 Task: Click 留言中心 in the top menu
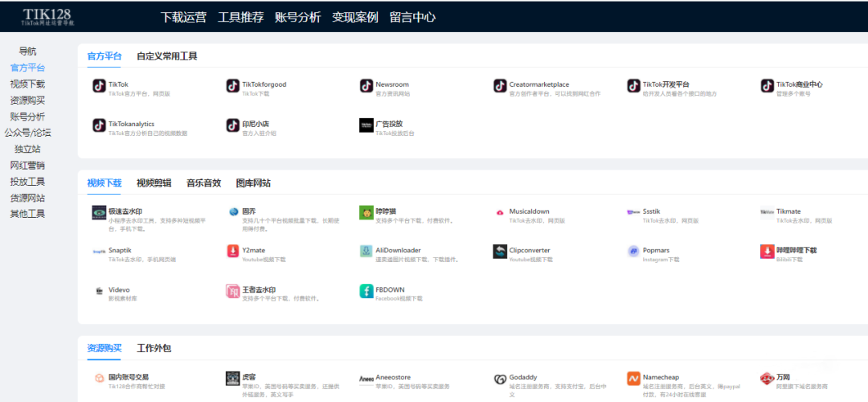[x=412, y=17]
